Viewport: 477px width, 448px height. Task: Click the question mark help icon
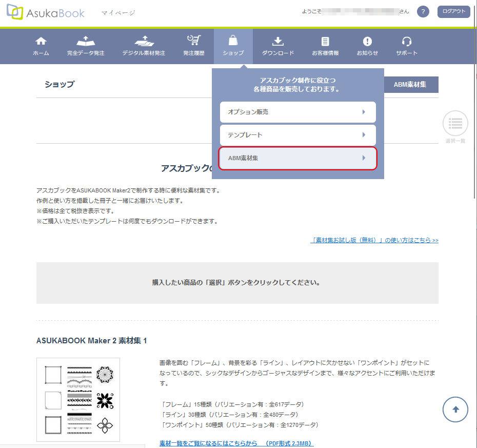click(423, 12)
